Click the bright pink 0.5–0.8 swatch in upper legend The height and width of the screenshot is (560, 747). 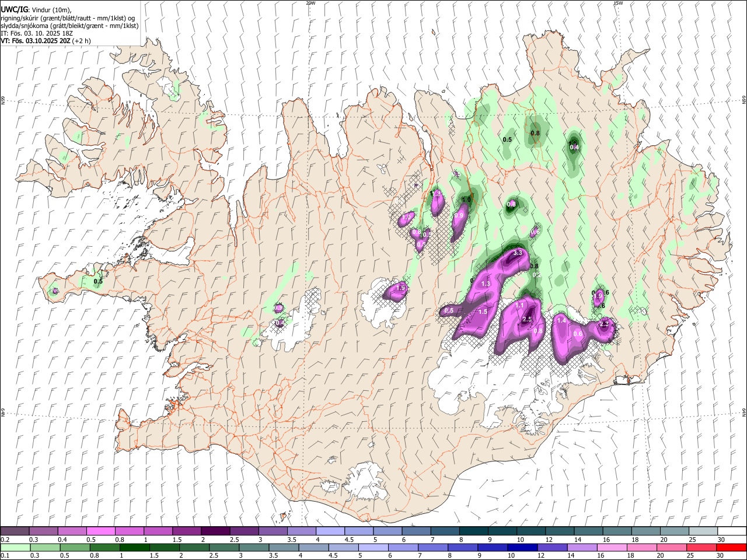(101, 531)
